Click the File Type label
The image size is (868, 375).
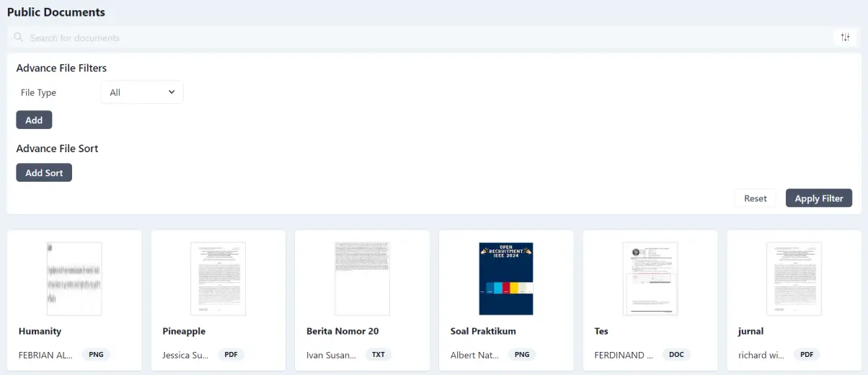pyautogui.click(x=38, y=92)
